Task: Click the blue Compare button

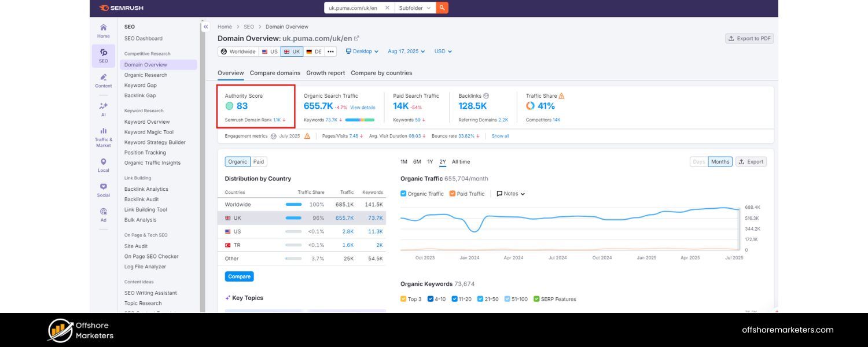Action: point(239,276)
